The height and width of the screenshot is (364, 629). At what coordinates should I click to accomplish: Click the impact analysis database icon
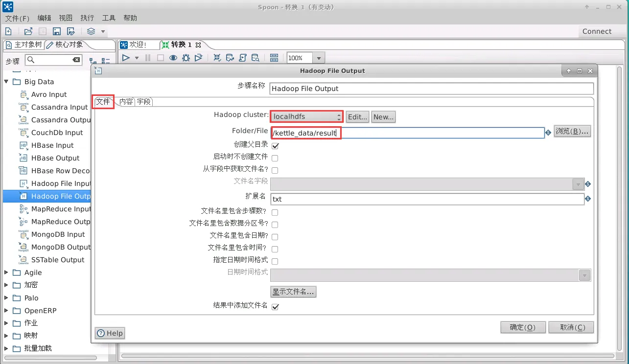coord(230,58)
